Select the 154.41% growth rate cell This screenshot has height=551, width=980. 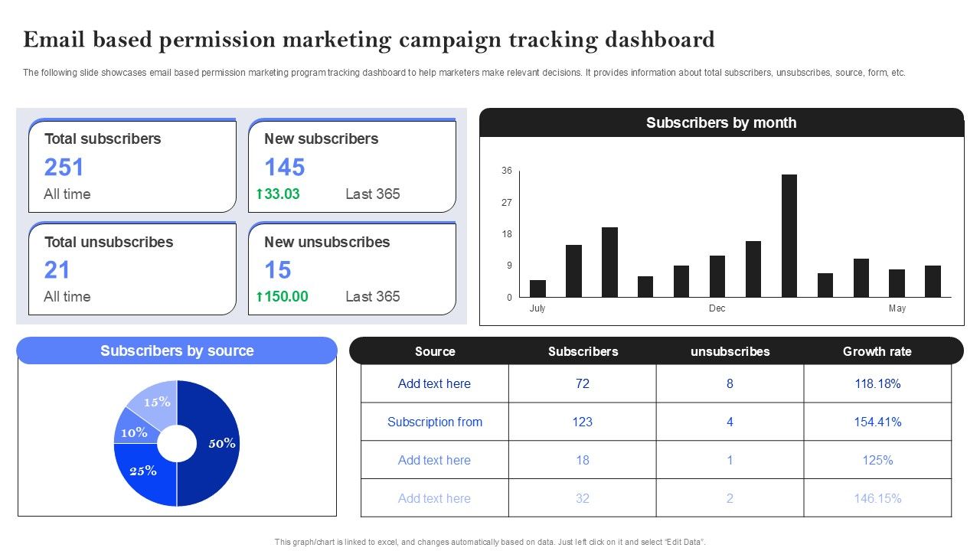click(x=877, y=422)
